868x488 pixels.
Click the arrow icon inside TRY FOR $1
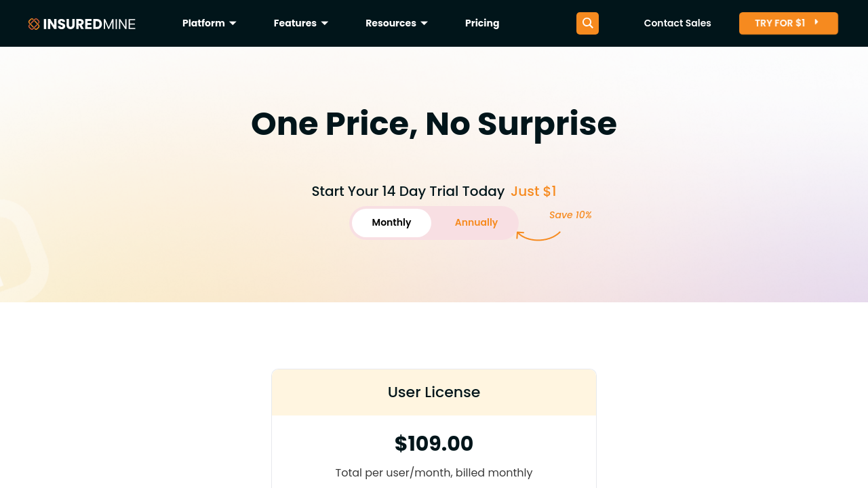click(x=816, y=22)
